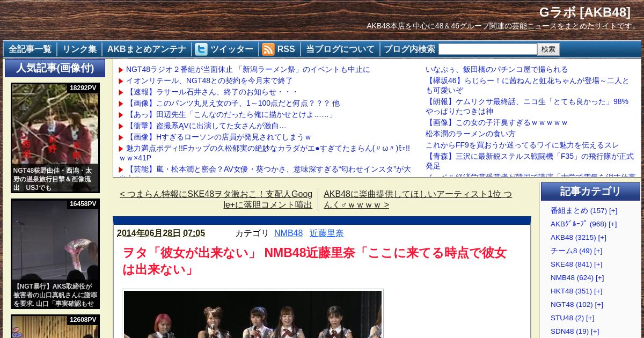Viewport: 644px width, 338px height.
Task: Click the red article title ヲタ「彼女が出来ない」
Action: (314, 261)
